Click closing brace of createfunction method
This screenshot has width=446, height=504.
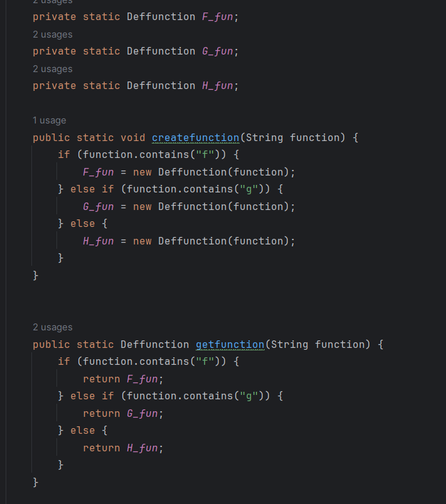coord(35,275)
